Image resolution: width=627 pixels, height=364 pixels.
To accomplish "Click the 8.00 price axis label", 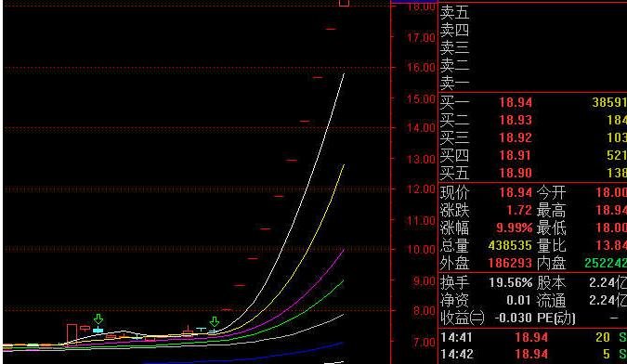I will click(x=424, y=310).
